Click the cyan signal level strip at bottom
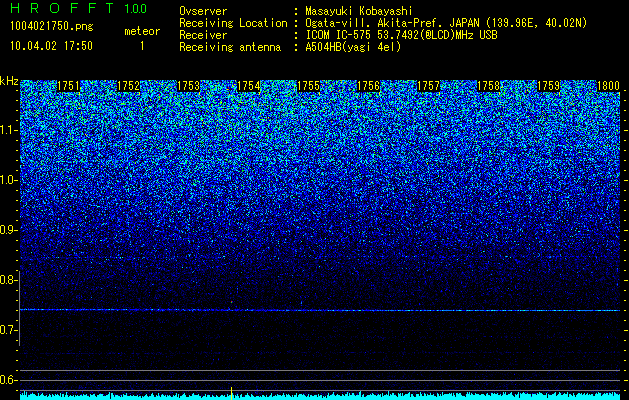 click(320, 396)
